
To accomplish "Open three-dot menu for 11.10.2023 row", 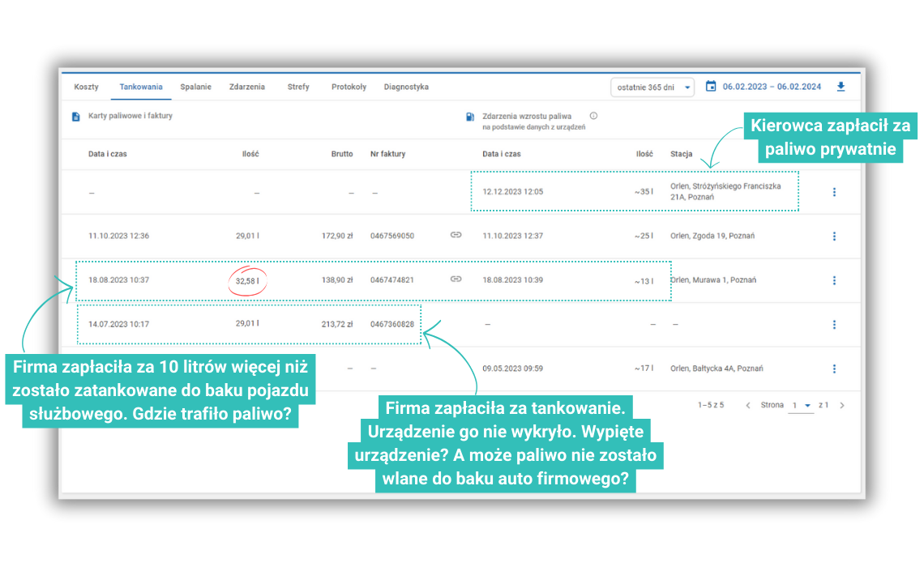I will [x=834, y=237].
